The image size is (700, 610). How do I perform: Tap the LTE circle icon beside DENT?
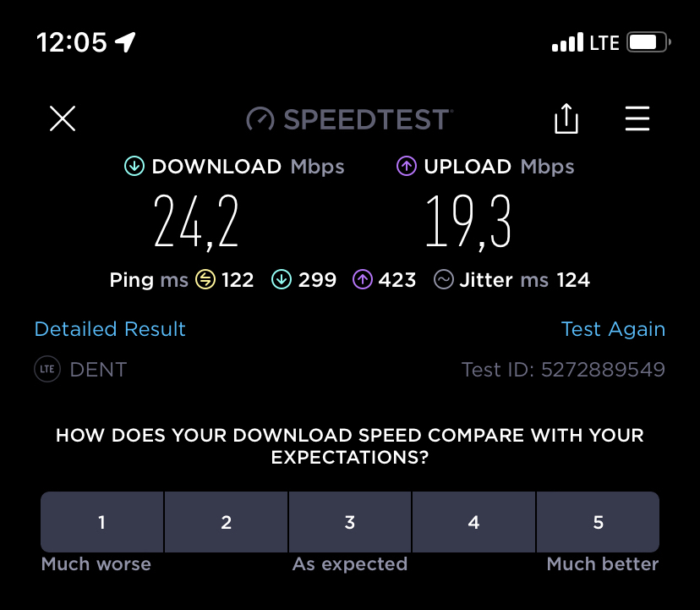coord(47,369)
